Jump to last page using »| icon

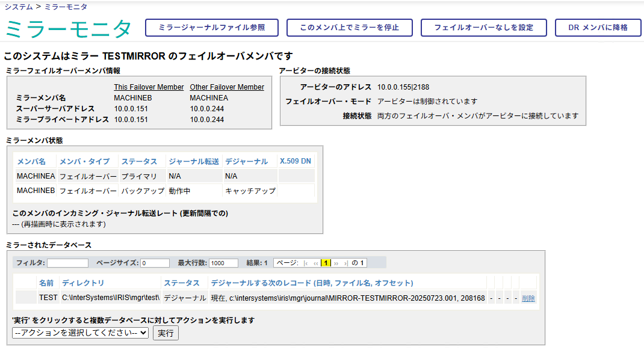coord(345,263)
